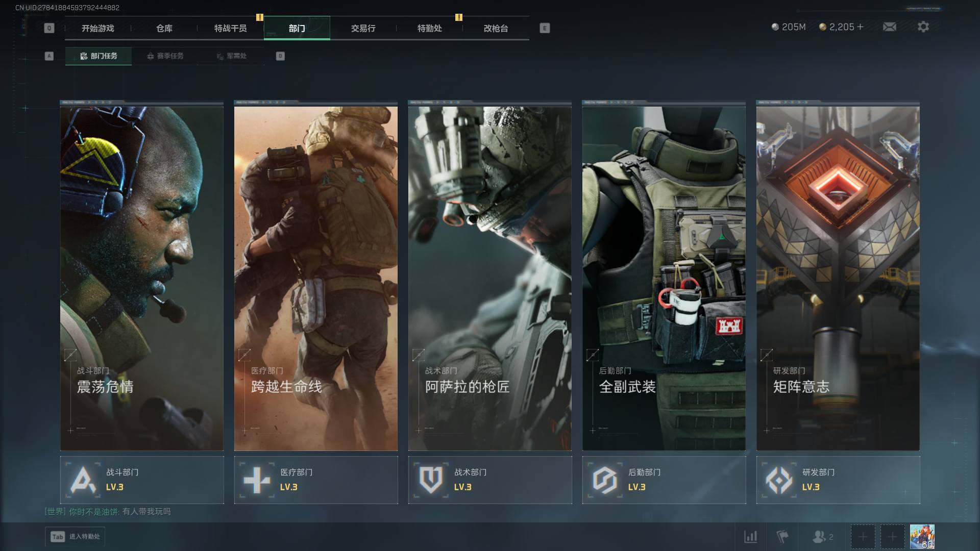Viewport: 980px width, 551px height.
Task: Click the player avatar portrait
Action: click(x=922, y=537)
